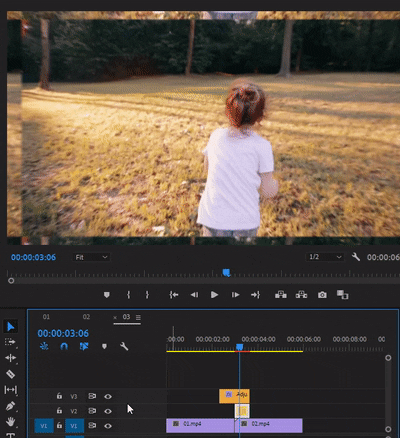The height and width of the screenshot is (438, 400).
Task: Click the Go to In button
Action: (x=174, y=295)
